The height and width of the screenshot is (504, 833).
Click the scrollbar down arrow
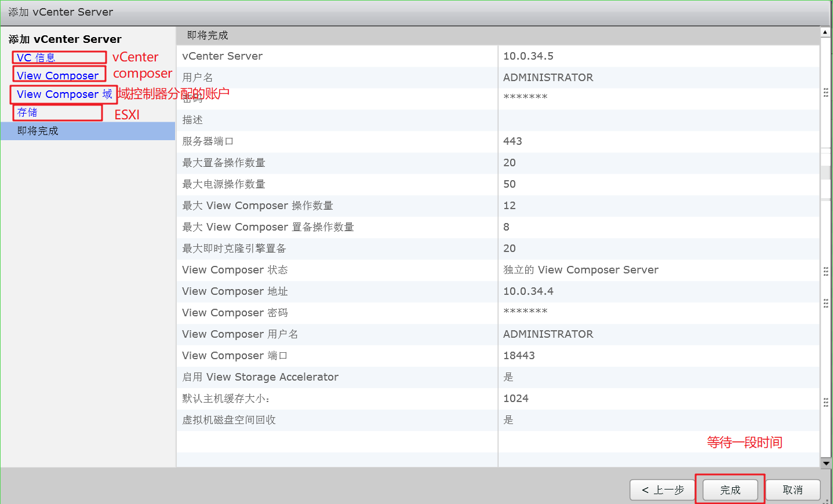(x=826, y=462)
